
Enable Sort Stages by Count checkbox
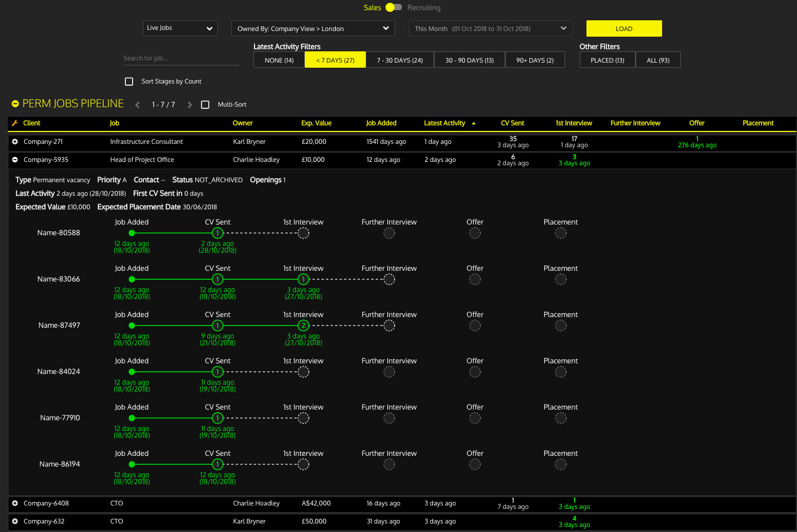point(129,81)
